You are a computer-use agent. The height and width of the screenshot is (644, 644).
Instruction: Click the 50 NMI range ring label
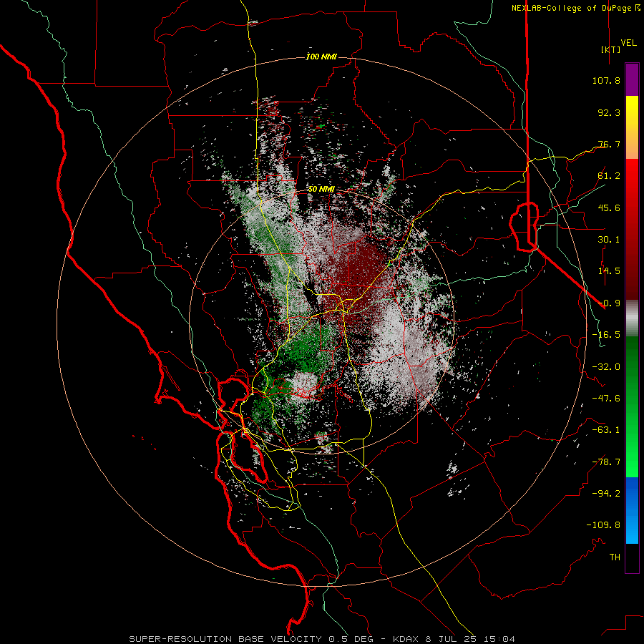click(321, 190)
